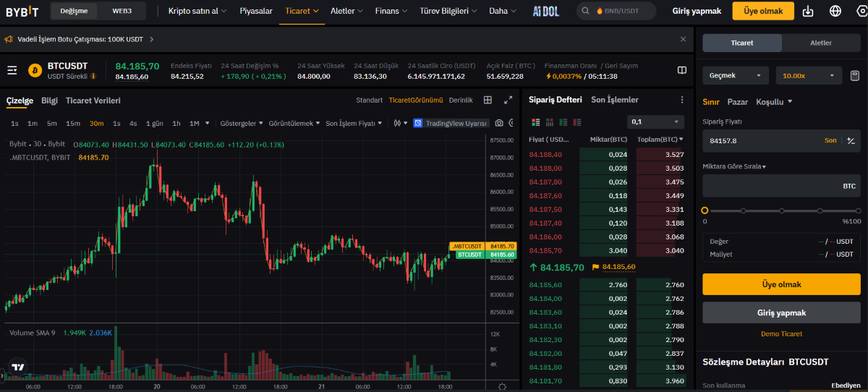This screenshot has height=392, width=868.
Task: Open the hamburger market list icon
Action: tap(12, 70)
